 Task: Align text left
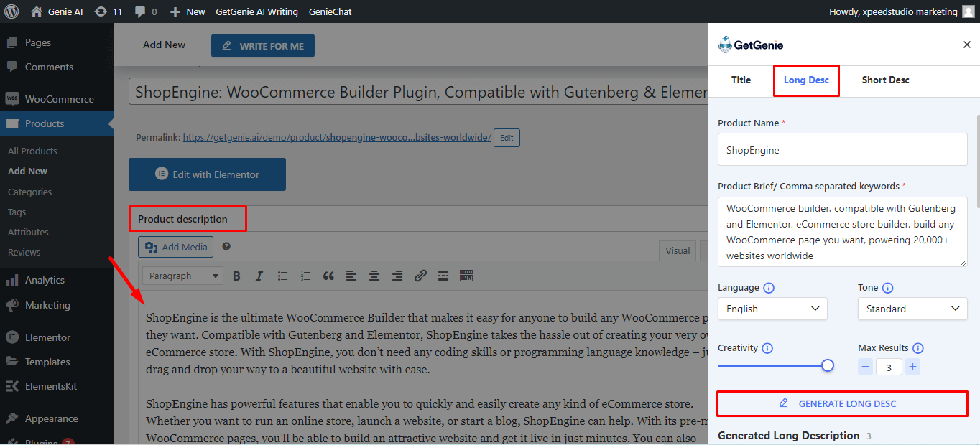tap(351, 276)
